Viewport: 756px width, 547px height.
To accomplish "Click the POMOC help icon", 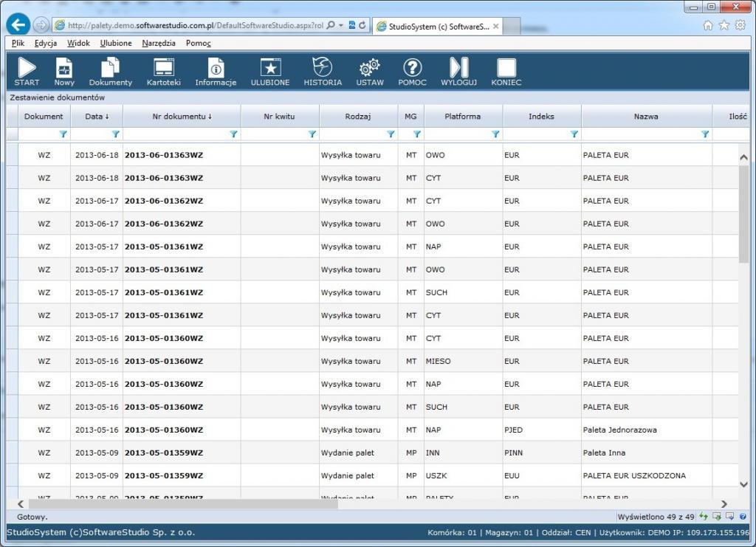I will click(412, 69).
